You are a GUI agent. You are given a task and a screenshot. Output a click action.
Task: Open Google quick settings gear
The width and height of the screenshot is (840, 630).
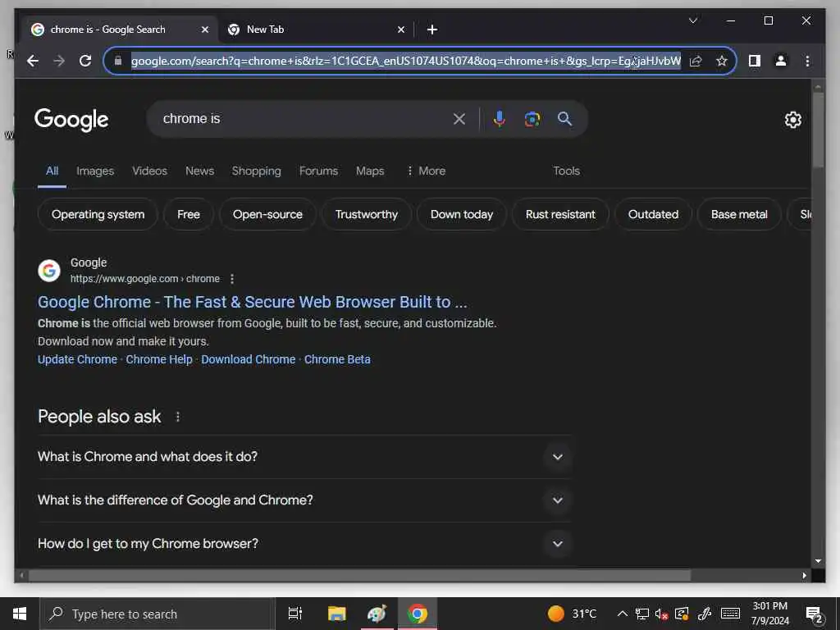793,120
